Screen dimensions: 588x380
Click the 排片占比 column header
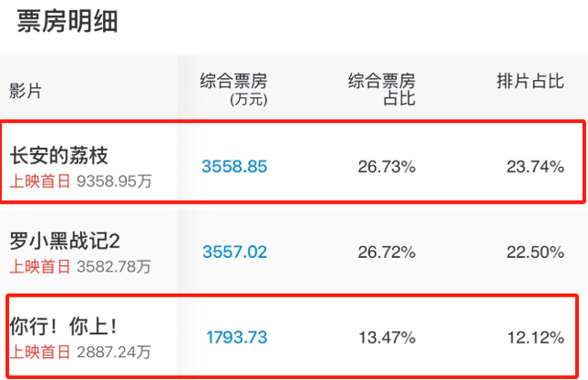tap(530, 81)
